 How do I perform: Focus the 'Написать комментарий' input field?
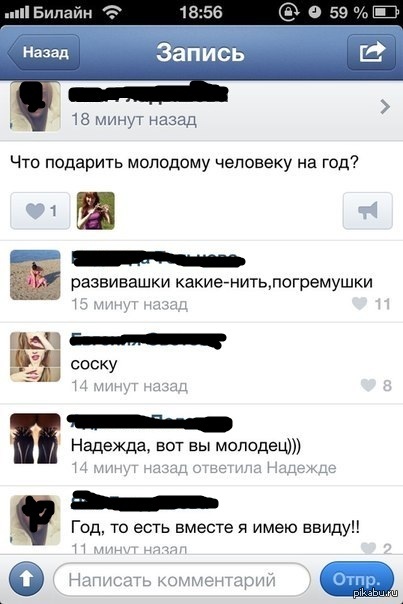click(182, 580)
